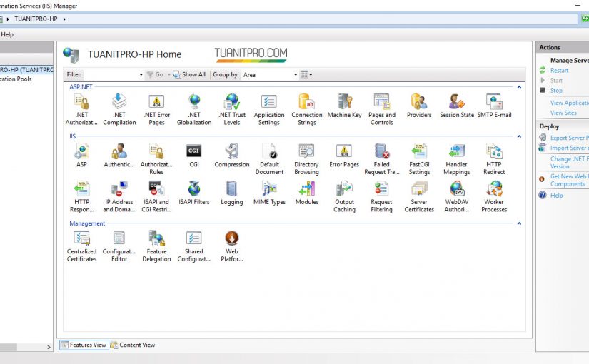This screenshot has height=364, width=589.
Task: Open .NET Compilation feature
Action: pyautogui.click(x=119, y=109)
